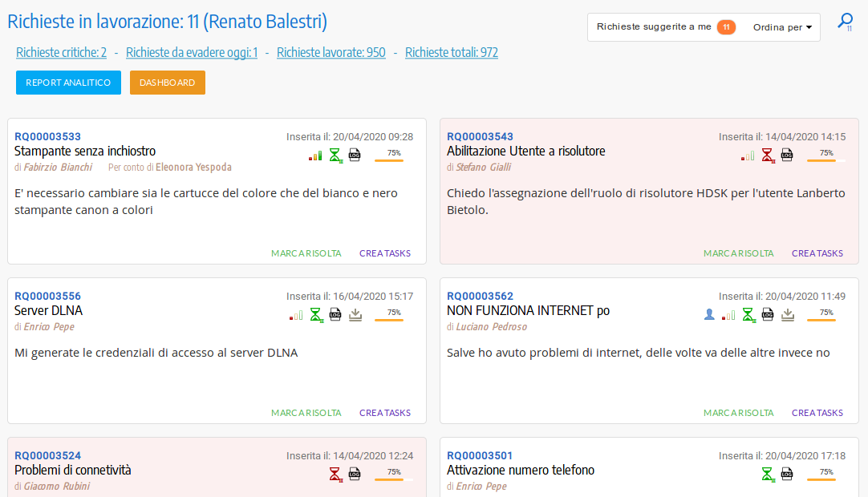Open 'Richieste lavorate: 950' link

(x=331, y=53)
